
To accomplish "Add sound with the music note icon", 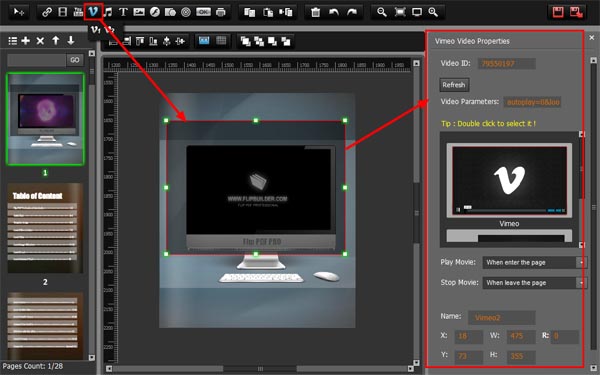I will pyautogui.click(x=108, y=12).
